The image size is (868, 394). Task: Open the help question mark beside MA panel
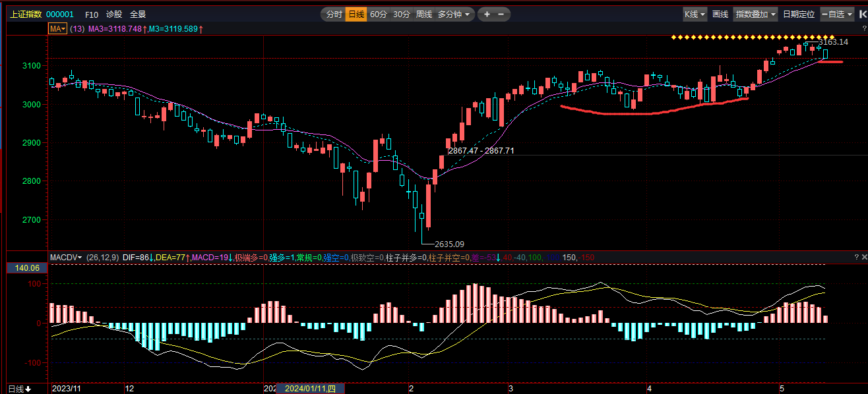coord(864,29)
